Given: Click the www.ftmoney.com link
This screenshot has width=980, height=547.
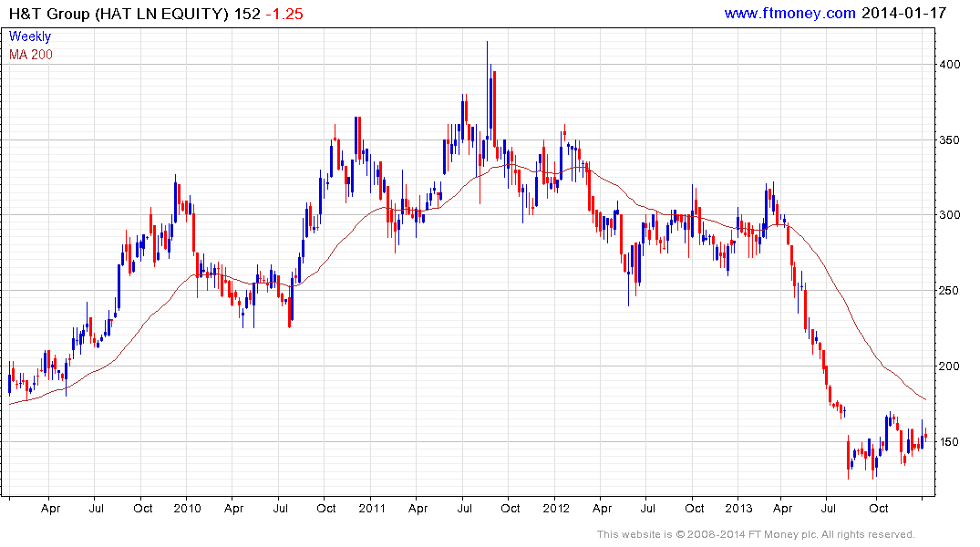Looking at the screenshot, I should [x=789, y=13].
